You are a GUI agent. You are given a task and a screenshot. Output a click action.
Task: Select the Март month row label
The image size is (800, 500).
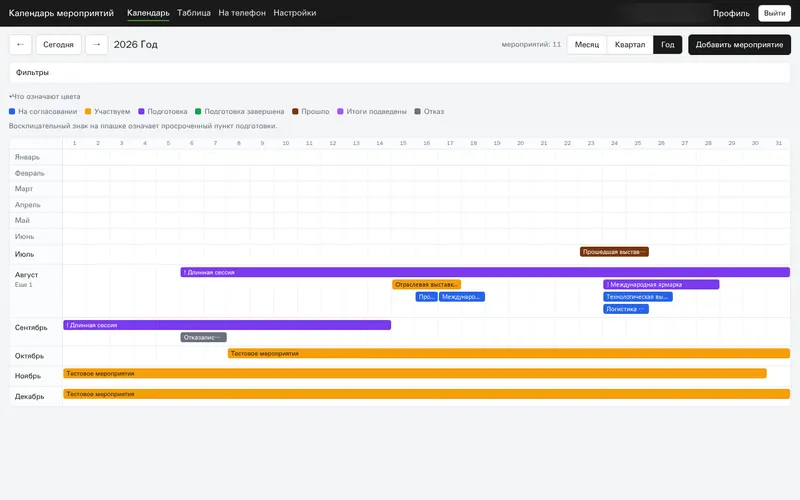[x=23, y=189]
